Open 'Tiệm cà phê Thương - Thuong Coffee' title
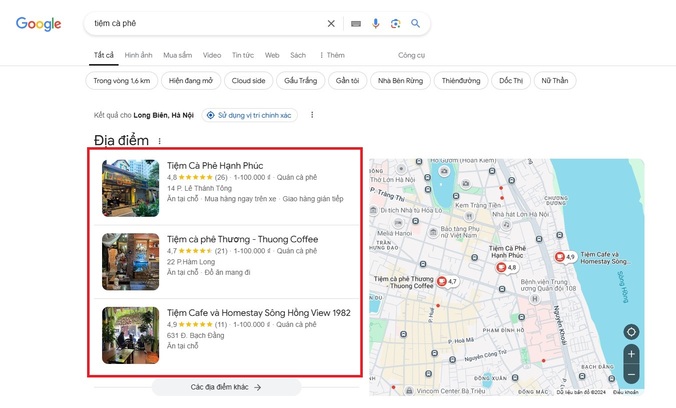The width and height of the screenshot is (676, 408). point(243,239)
